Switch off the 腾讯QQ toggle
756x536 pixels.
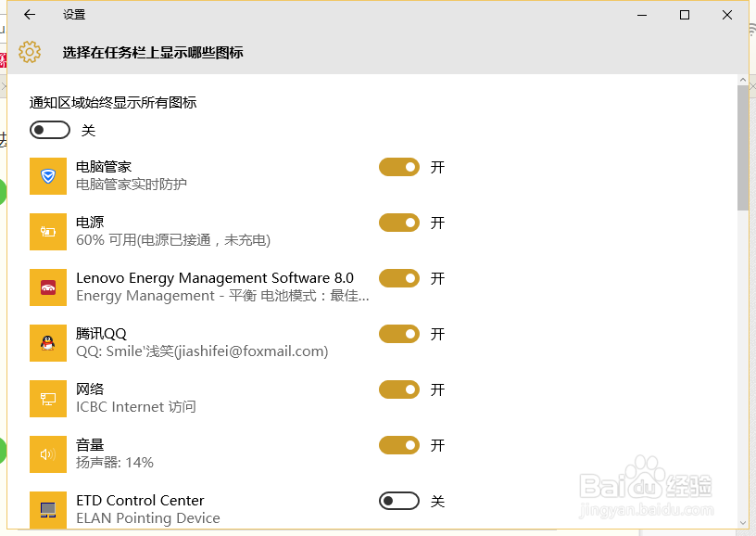[x=399, y=334]
